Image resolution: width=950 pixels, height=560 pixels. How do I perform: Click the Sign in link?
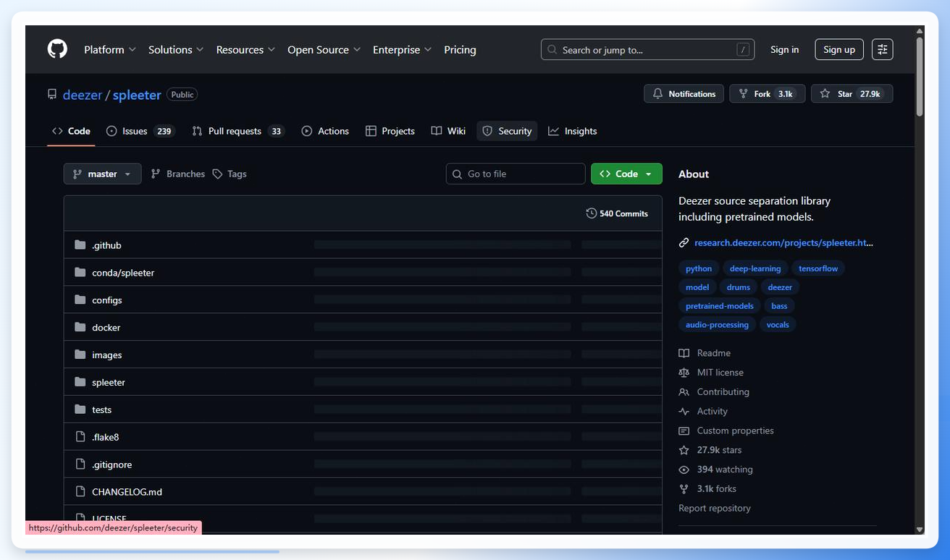tap(784, 49)
